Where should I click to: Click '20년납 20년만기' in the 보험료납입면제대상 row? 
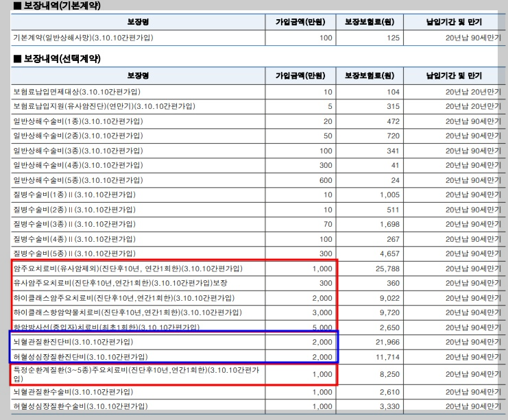point(472,92)
